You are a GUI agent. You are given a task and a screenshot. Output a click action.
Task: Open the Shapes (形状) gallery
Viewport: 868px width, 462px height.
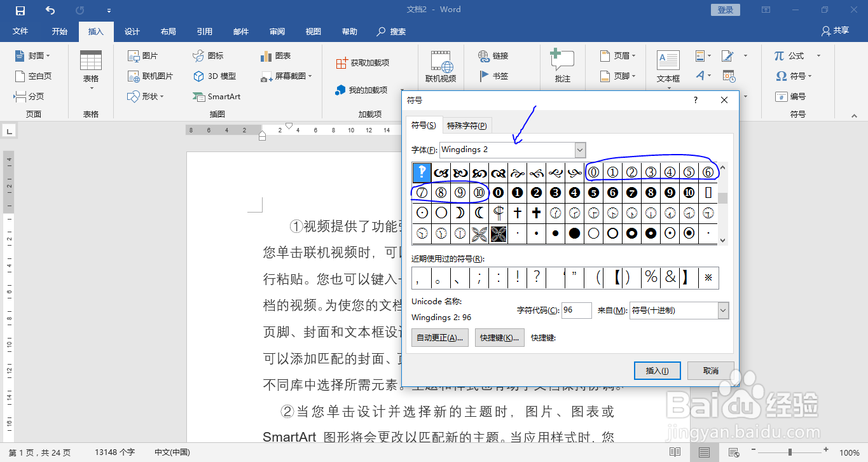coord(146,97)
